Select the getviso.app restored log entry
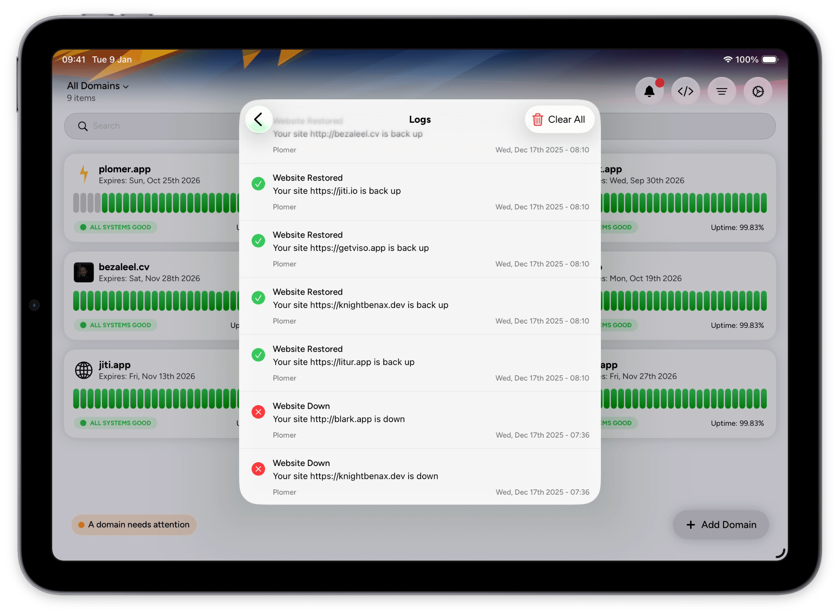Viewport: 840px width, 616px height. 419,249
